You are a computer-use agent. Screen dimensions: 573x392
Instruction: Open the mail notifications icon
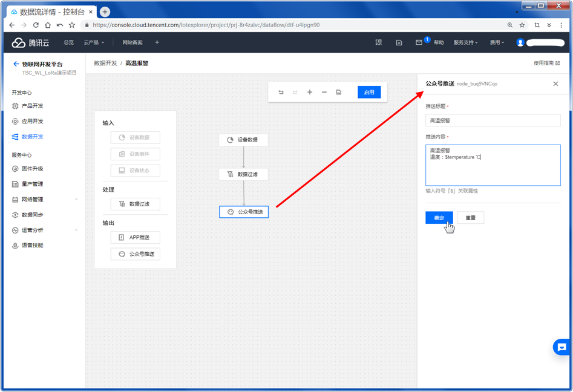(x=419, y=42)
